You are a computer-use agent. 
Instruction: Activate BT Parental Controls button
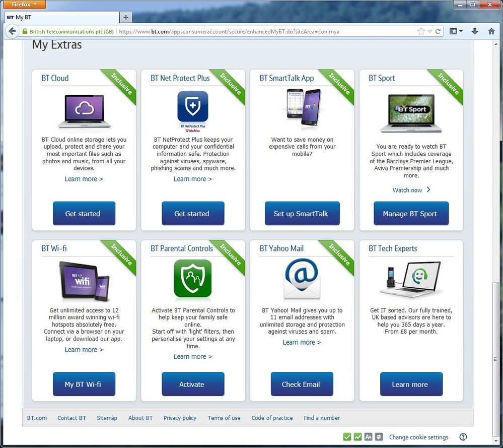point(193,384)
